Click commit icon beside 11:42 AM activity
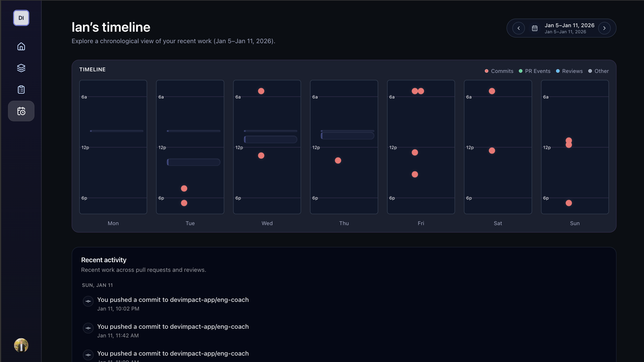Viewport: 644px width, 362px height. pos(88,328)
